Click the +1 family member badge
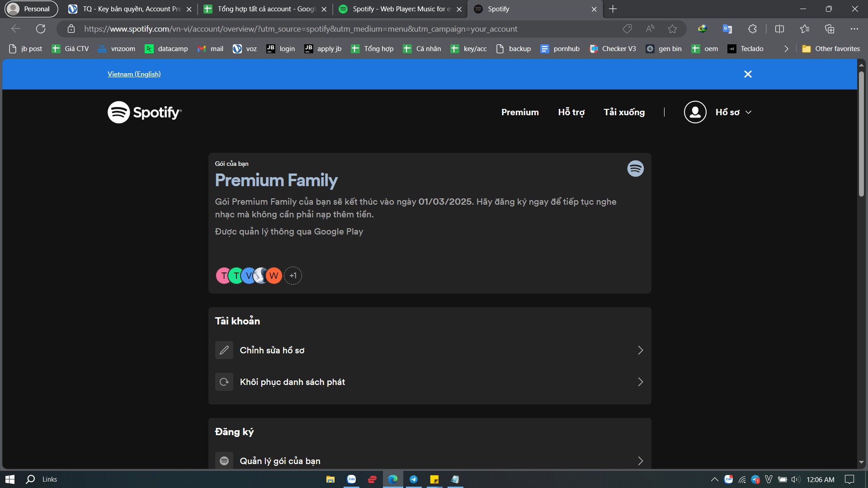The image size is (868, 488). [x=293, y=276]
